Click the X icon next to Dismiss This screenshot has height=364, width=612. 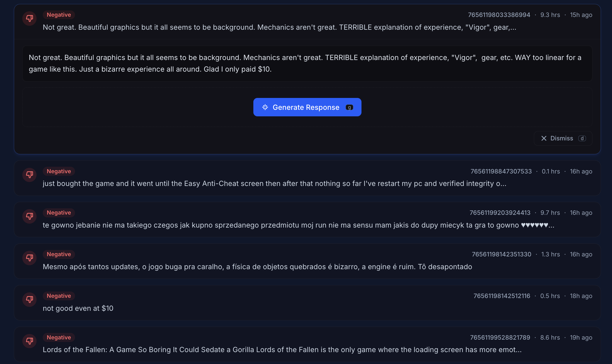point(544,138)
